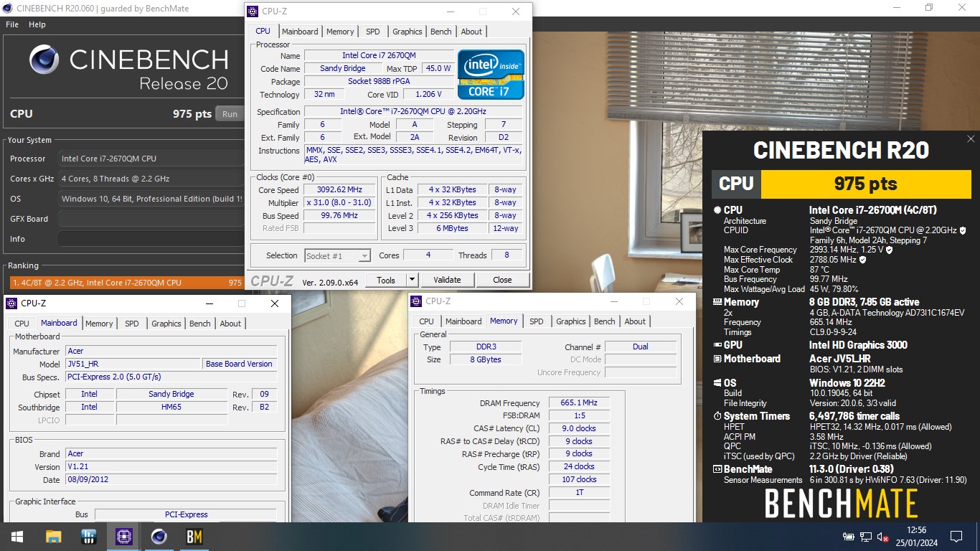
Task: Select Memory tab in Mainboard CPU-Z window
Action: (99, 324)
